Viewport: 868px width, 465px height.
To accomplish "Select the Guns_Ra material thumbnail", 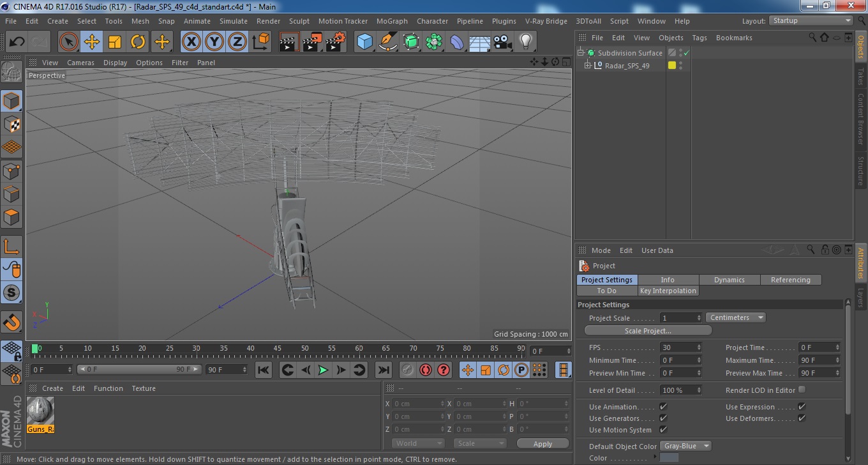I will (41, 411).
